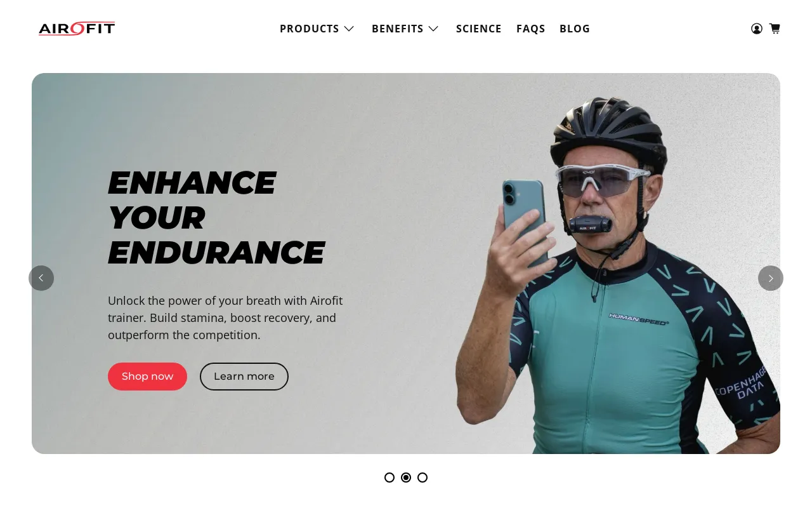Viewport: 812px width, 508px height.
Task: Open the FAQS page
Action: point(531,29)
